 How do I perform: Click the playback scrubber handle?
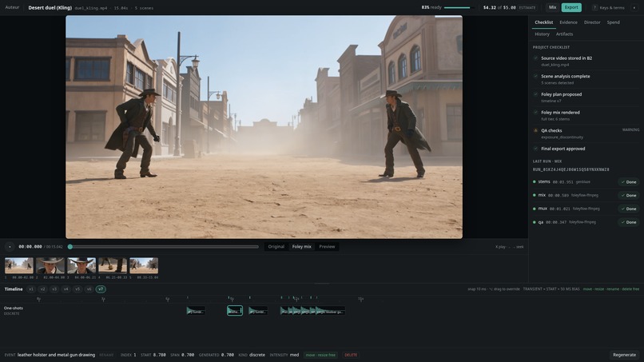[70, 247]
